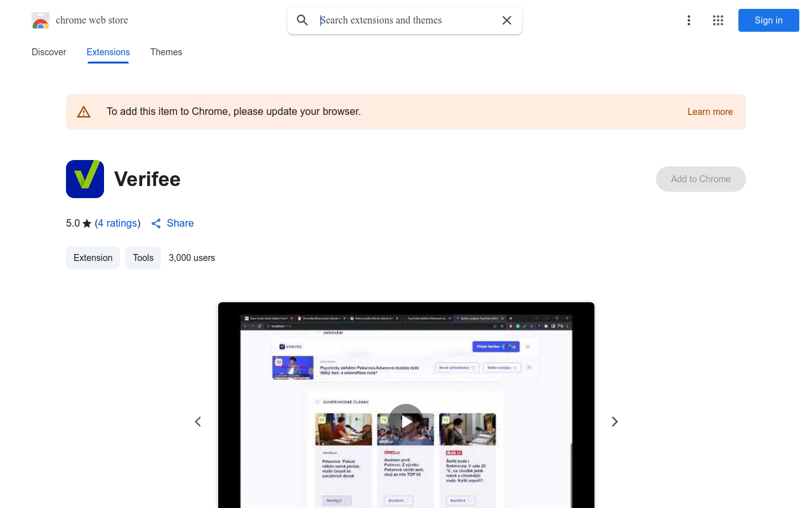Go to the previous screenshot

coord(198,422)
